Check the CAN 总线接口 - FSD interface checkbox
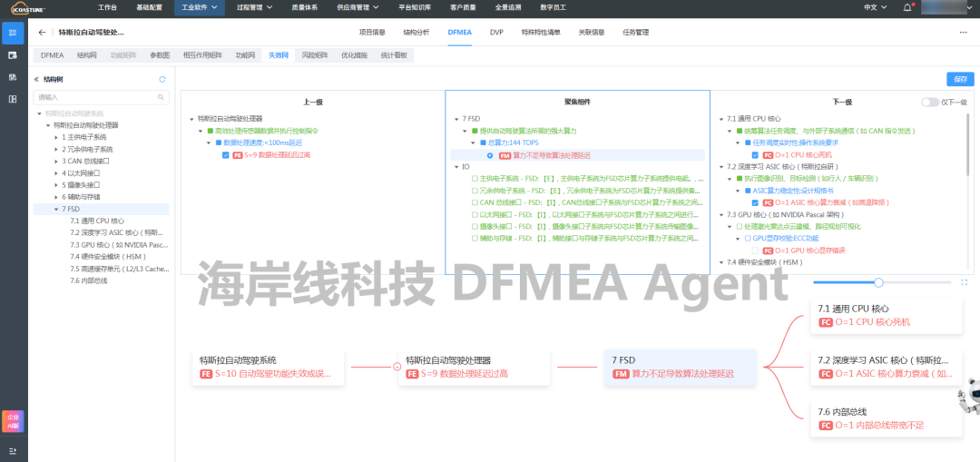Viewport: 980px width, 462px height. tap(475, 202)
